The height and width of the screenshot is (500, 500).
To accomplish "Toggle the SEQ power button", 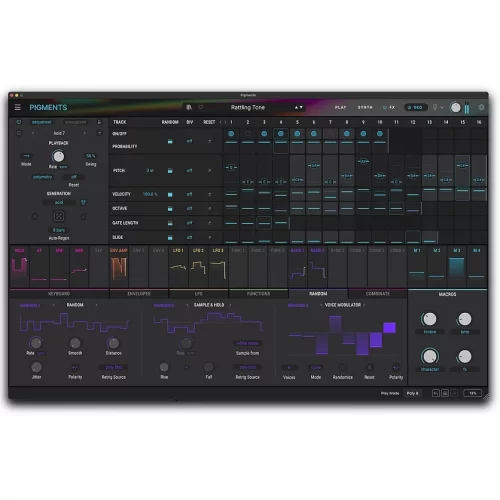I will (415, 107).
